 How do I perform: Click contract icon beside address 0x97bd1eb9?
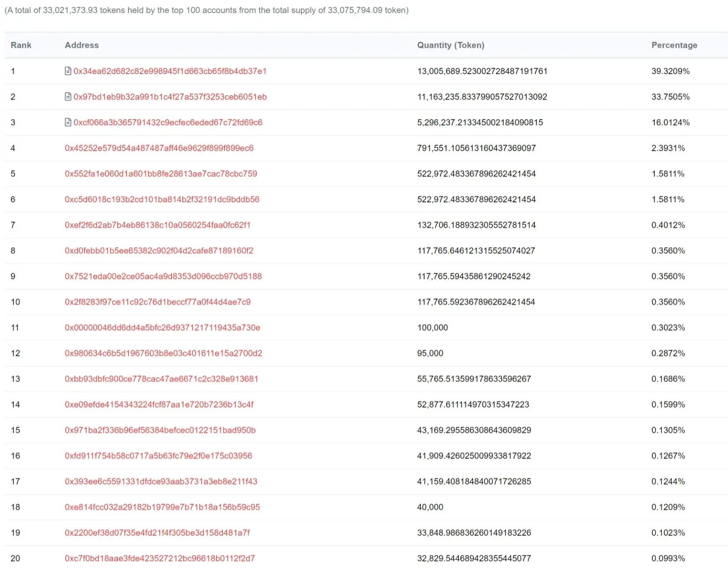pos(68,97)
